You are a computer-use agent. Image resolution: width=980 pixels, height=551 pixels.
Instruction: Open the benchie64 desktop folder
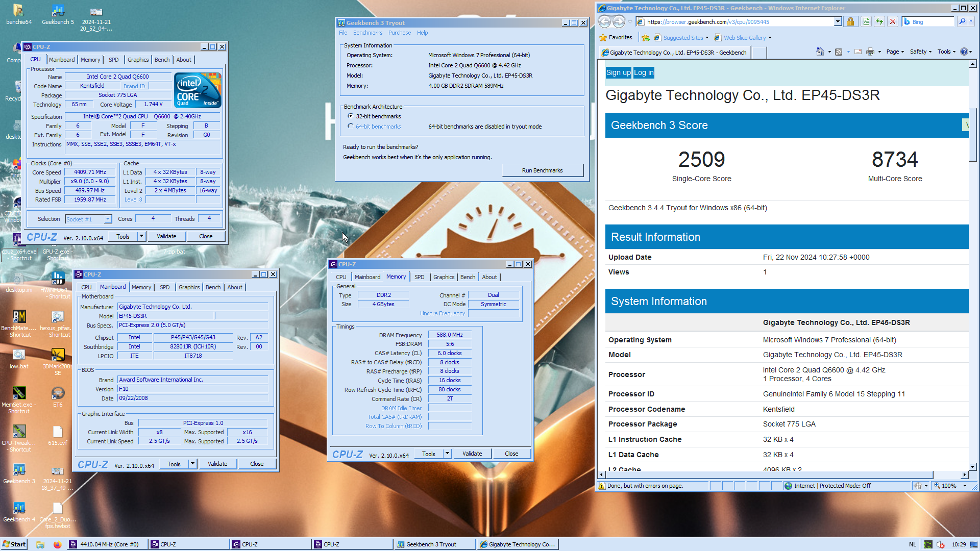pyautogui.click(x=18, y=14)
